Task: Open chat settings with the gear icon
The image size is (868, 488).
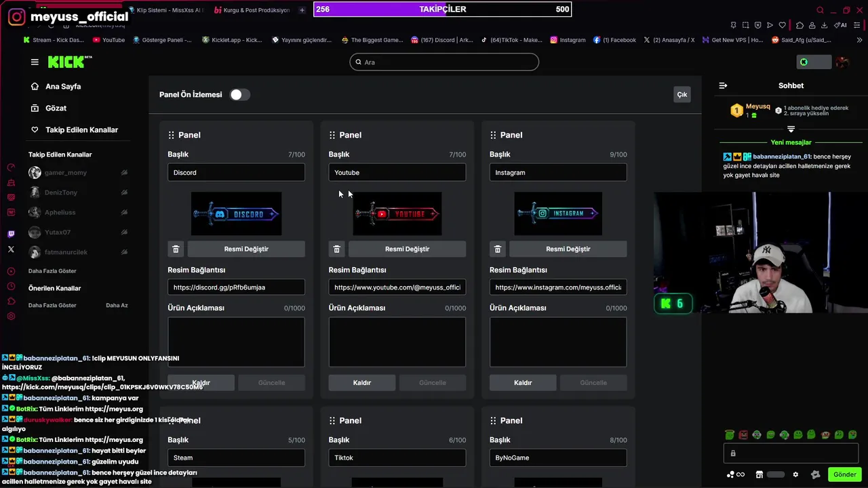Action: tap(795, 474)
